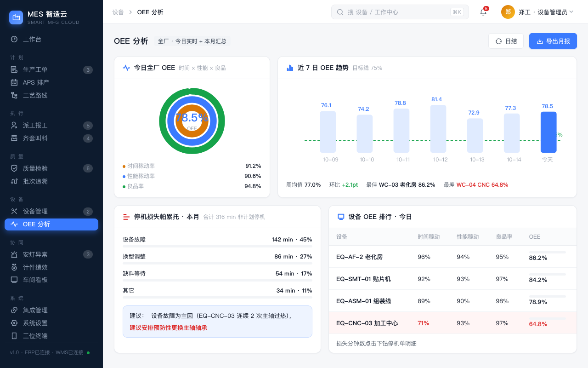Click the 派工报工 person icon

(x=14, y=125)
